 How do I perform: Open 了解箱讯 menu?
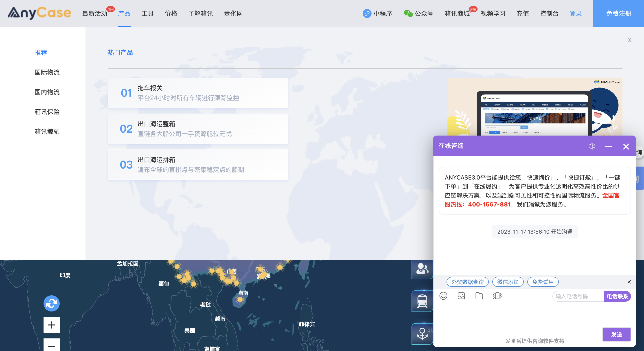tap(201, 13)
